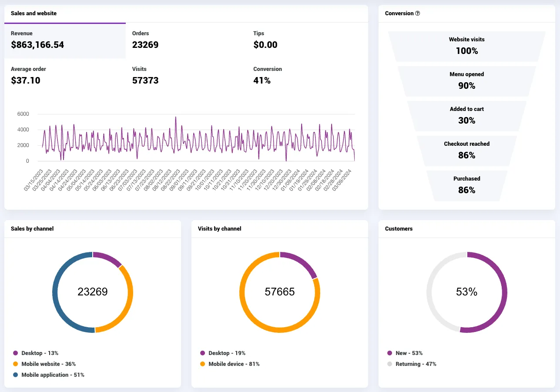Toggle Desktop legend in Sales by channel
560x392 pixels.
tap(36, 353)
